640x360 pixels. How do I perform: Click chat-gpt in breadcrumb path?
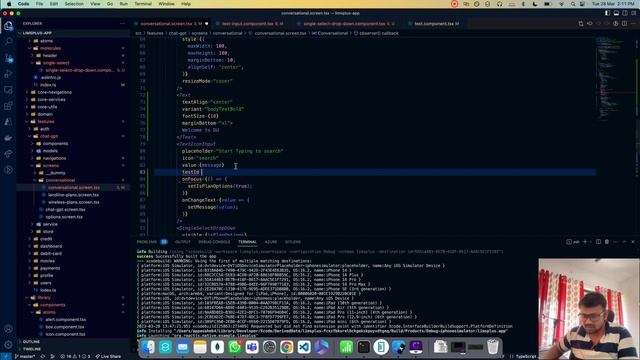coord(177,33)
